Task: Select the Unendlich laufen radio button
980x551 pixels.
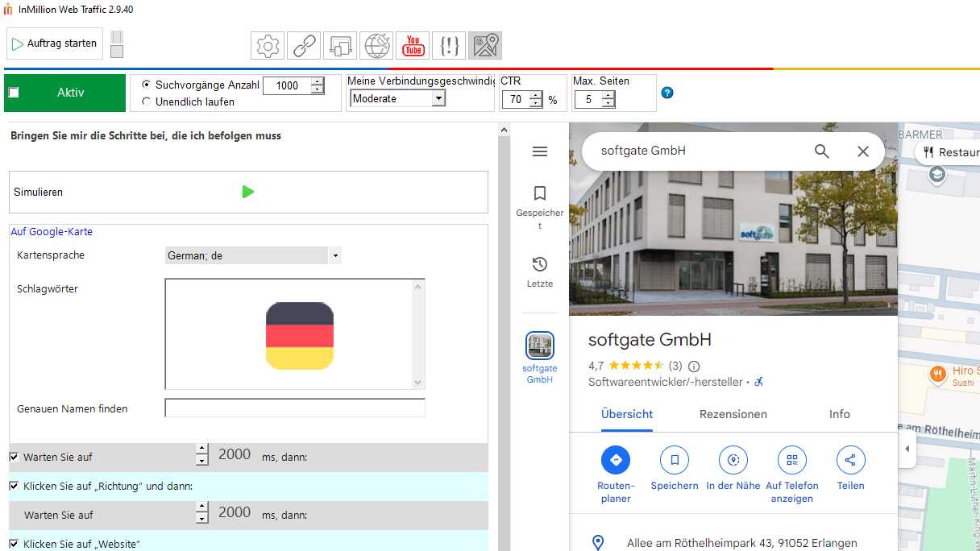Action: click(x=146, y=101)
